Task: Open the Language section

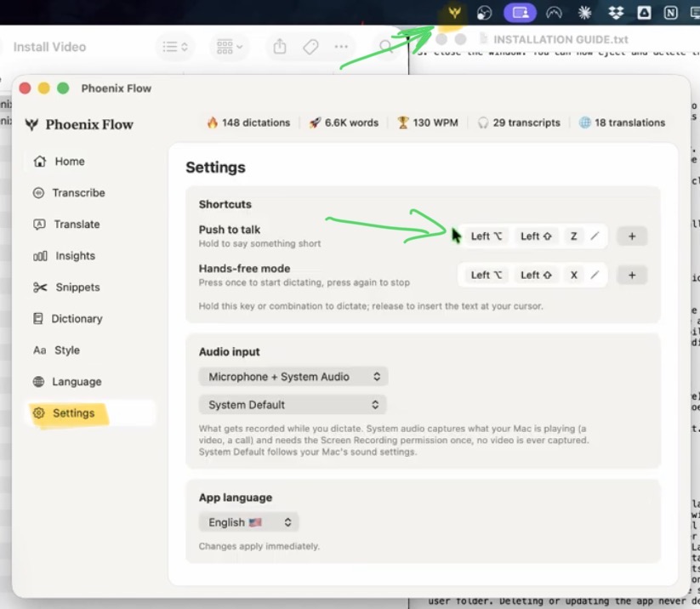Action: (89, 382)
